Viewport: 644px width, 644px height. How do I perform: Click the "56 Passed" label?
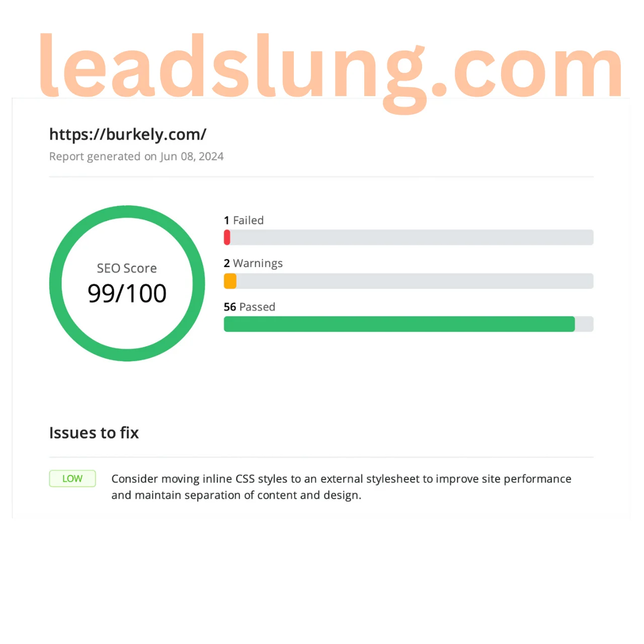pyautogui.click(x=250, y=307)
